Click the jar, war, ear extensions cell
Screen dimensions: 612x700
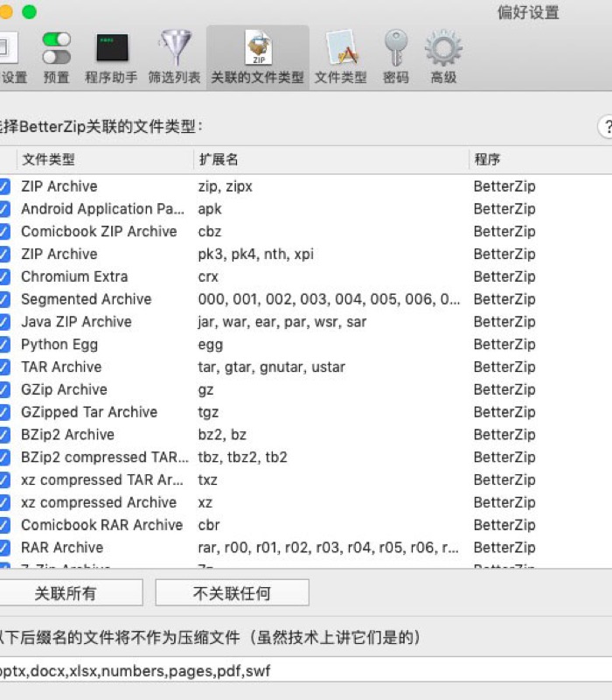click(282, 322)
